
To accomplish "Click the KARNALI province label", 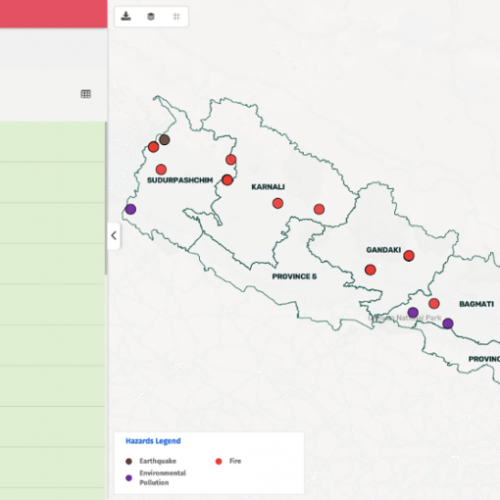I will pyautogui.click(x=268, y=187).
